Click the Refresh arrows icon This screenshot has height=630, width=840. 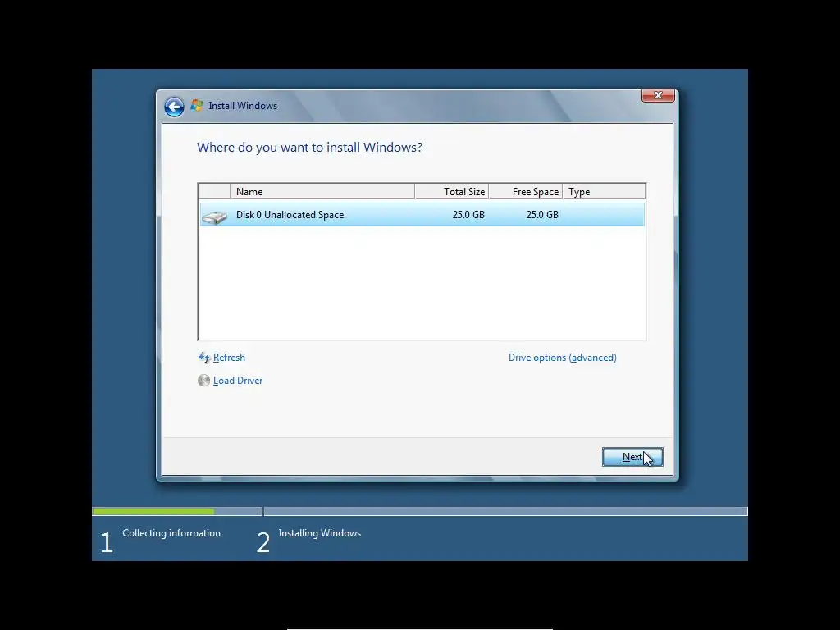coord(204,358)
